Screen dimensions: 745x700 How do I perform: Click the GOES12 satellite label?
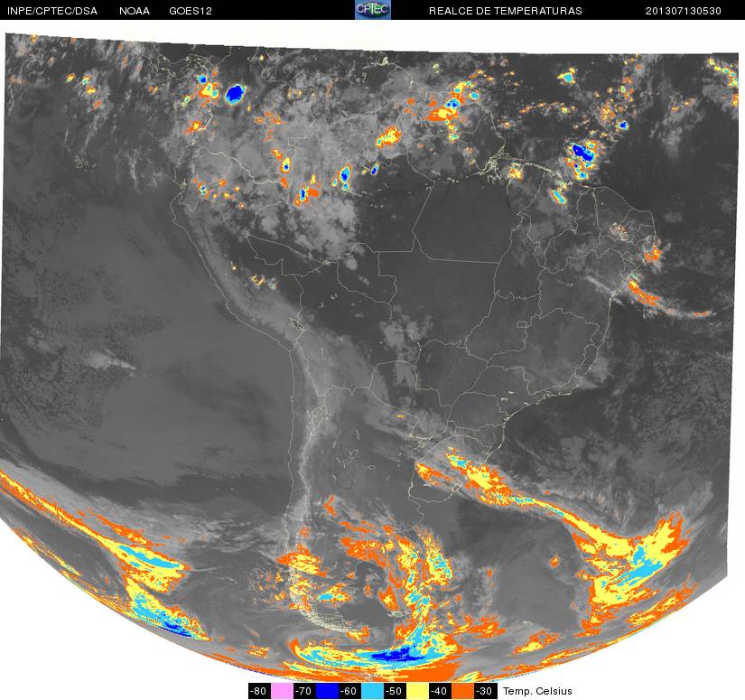tap(191, 11)
